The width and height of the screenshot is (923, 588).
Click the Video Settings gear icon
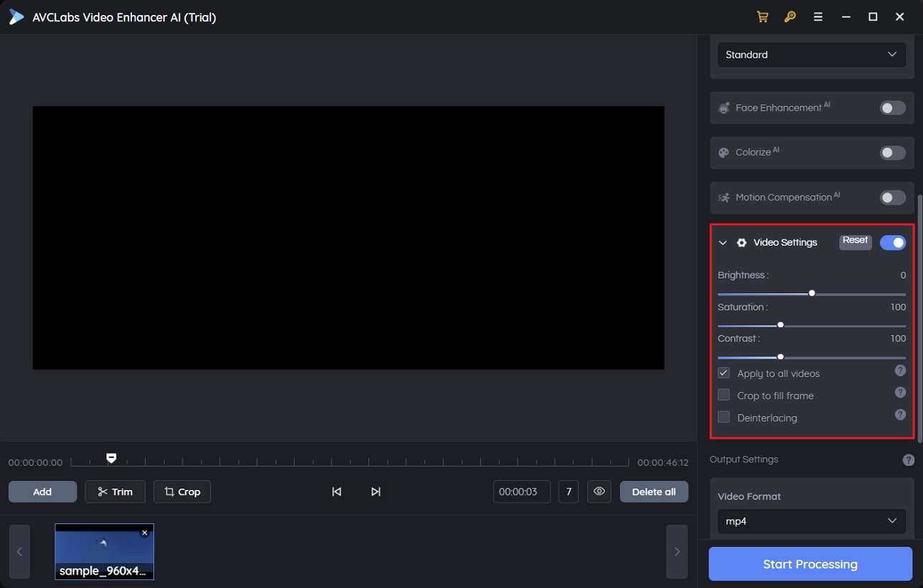click(741, 242)
